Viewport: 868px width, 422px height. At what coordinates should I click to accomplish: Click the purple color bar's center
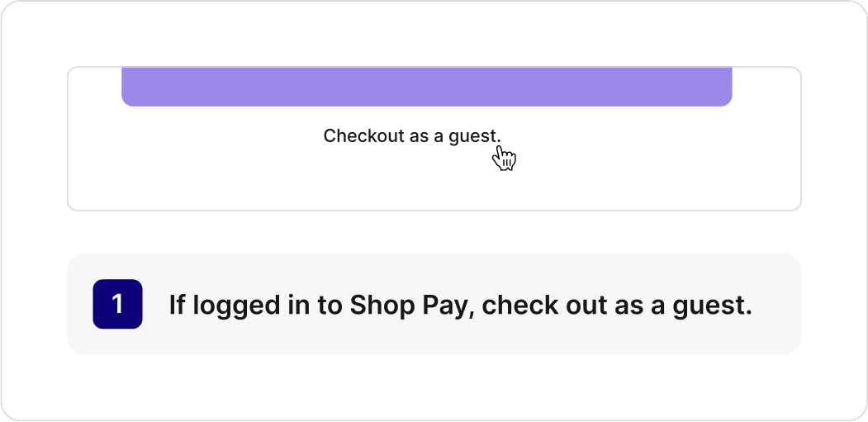click(x=427, y=86)
